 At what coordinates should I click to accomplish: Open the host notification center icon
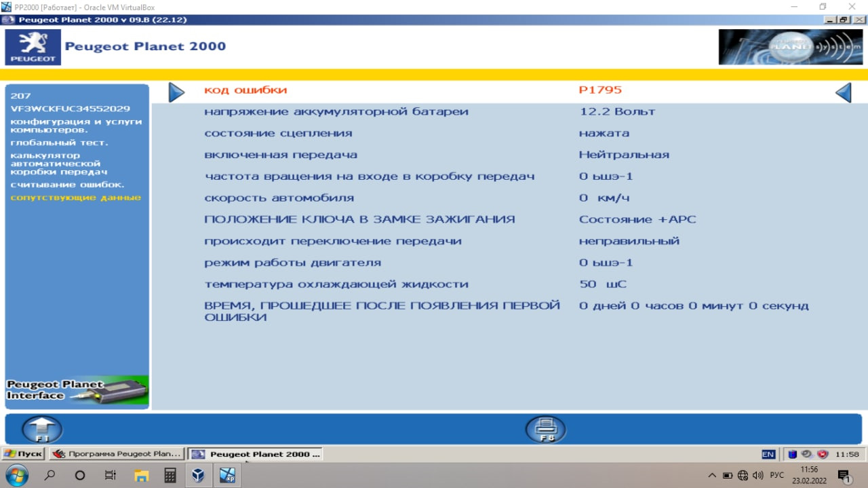click(845, 476)
